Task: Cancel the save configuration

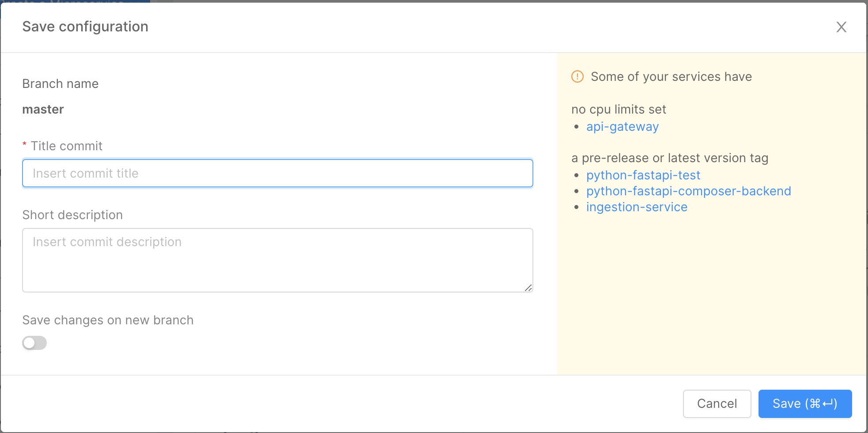Action: (717, 403)
